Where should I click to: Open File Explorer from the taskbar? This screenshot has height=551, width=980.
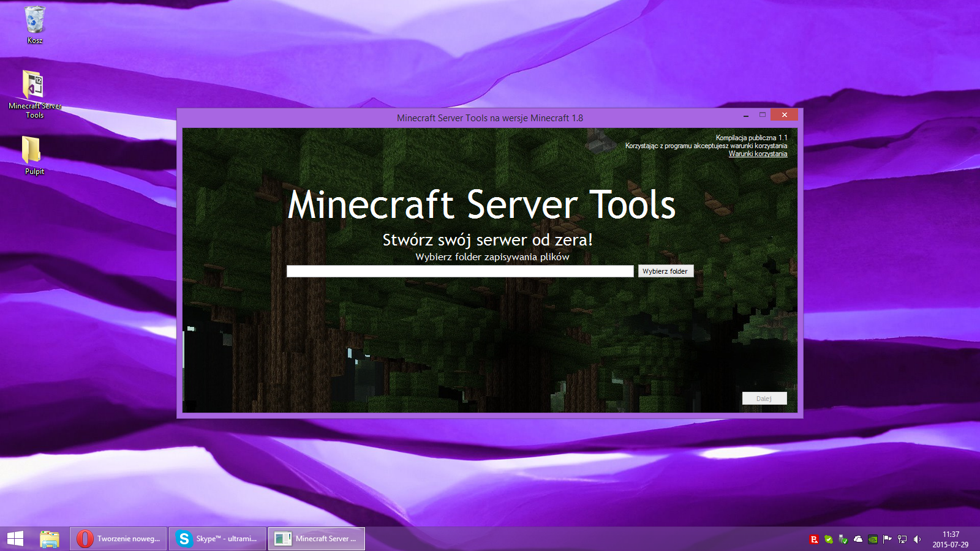(50, 539)
